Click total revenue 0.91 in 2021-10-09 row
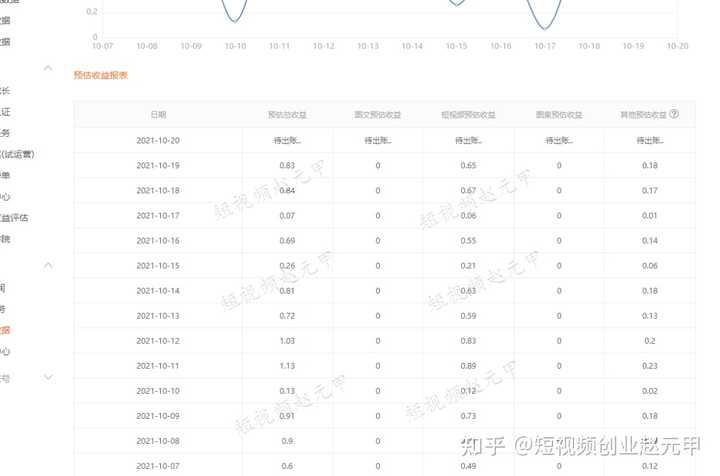 (x=287, y=416)
